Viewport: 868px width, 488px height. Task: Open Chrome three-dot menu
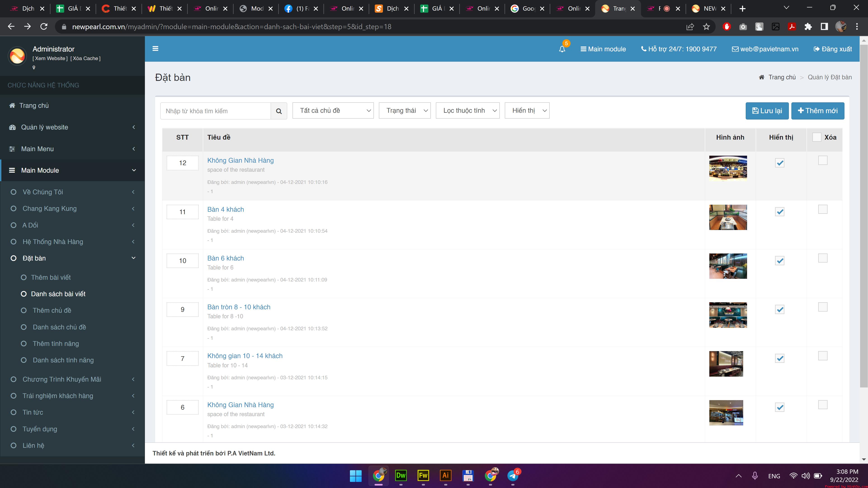tap(857, 27)
